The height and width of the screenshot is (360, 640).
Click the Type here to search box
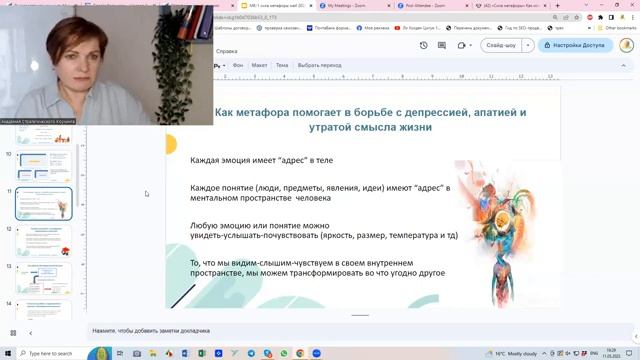(51, 353)
